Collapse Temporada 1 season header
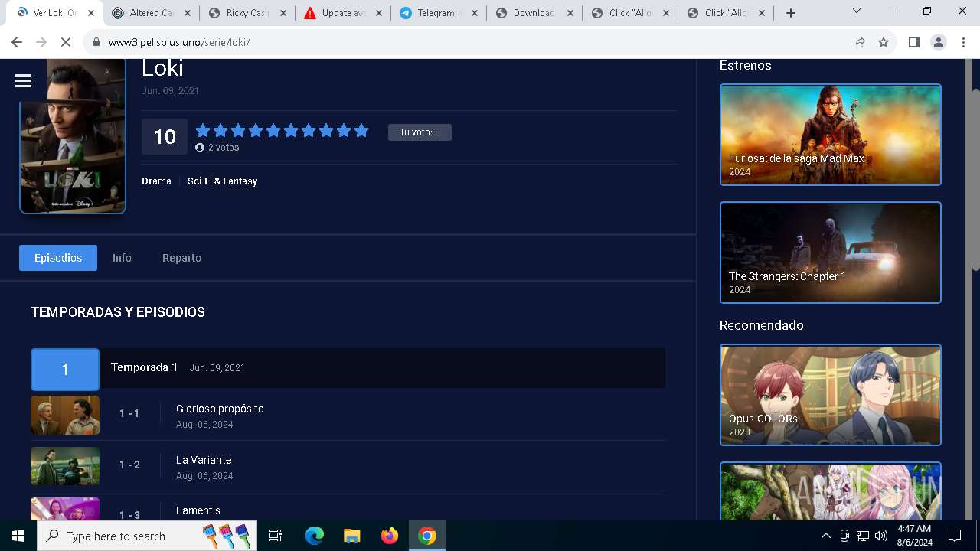 click(x=348, y=368)
